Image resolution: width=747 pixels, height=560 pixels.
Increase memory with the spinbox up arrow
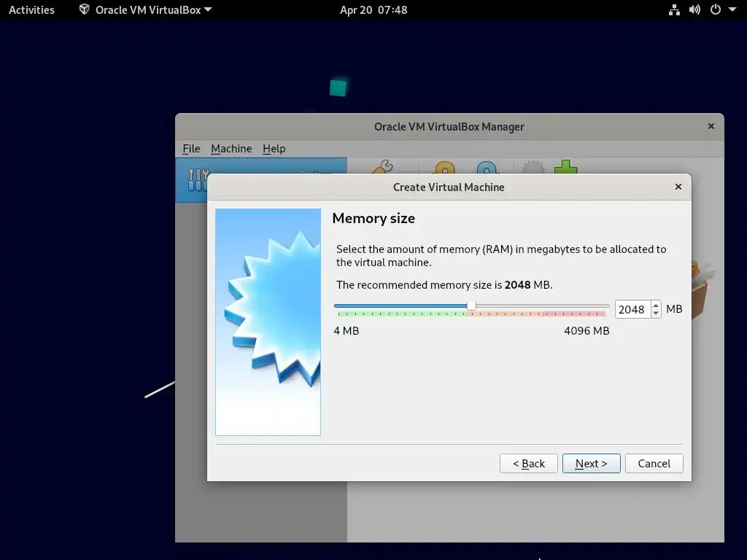coord(656,306)
